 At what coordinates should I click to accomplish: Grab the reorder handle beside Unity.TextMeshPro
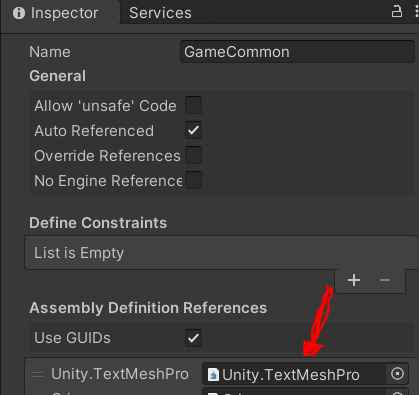pos(37,375)
